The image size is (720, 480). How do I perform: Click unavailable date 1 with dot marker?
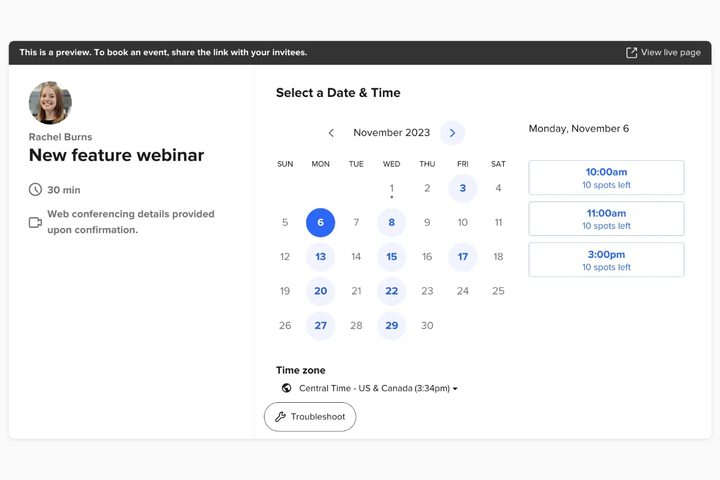[x=392, y=188]
